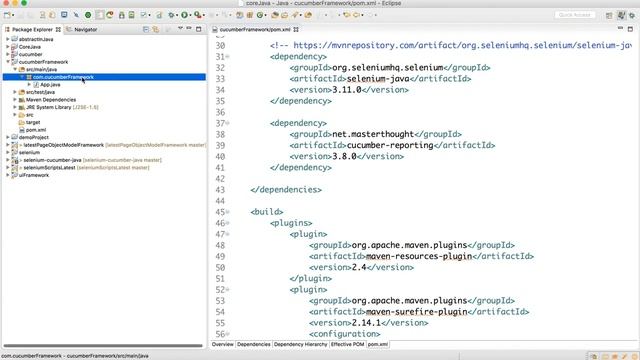Toggle Link with Editor in Package Explorer

(156, 29)
